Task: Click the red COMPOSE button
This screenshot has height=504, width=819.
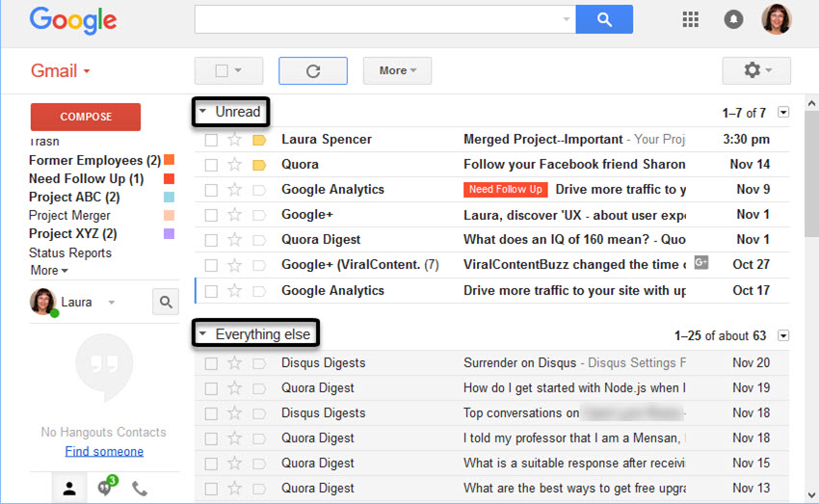Action: pyautogui.click(x=86, y=117)
